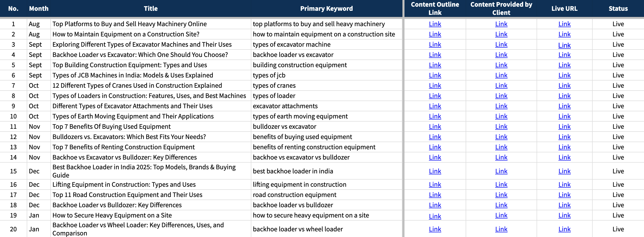Open client content link for road construction equipment

(x=501, y=195)
